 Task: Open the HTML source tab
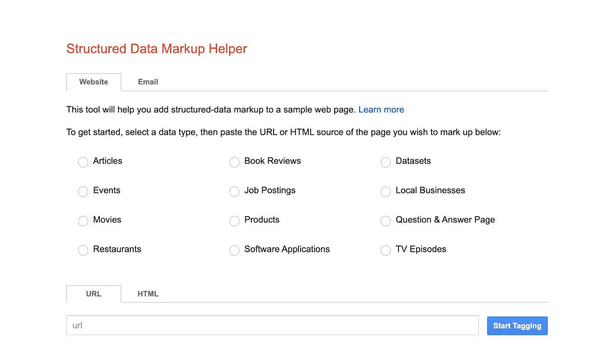click(x=148, y=294)
